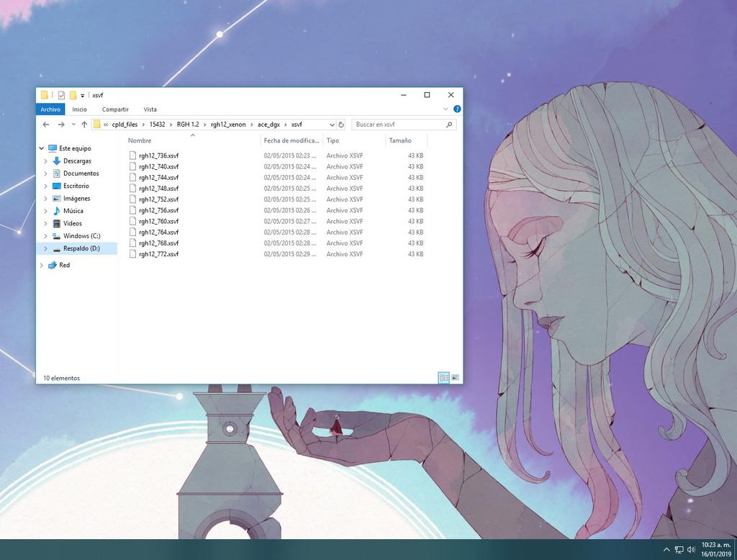Open the Vista ribbon tab

150,109
